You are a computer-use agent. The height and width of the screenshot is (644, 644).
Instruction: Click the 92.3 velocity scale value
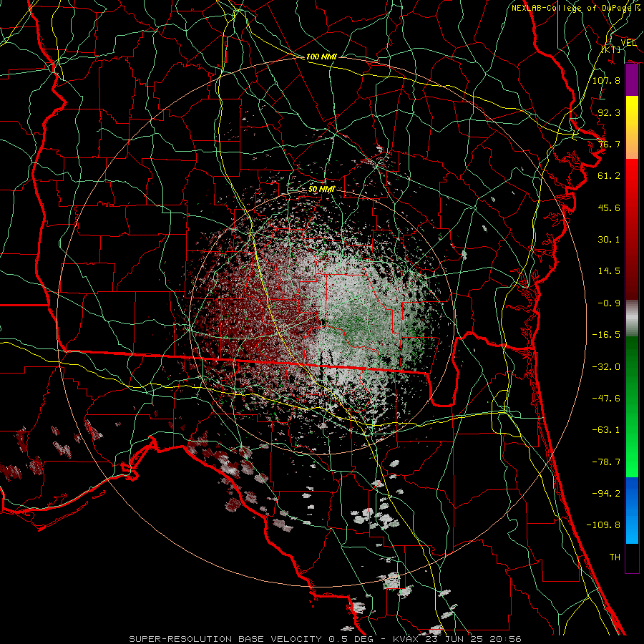pyautogui.click(x=609, y=112)
